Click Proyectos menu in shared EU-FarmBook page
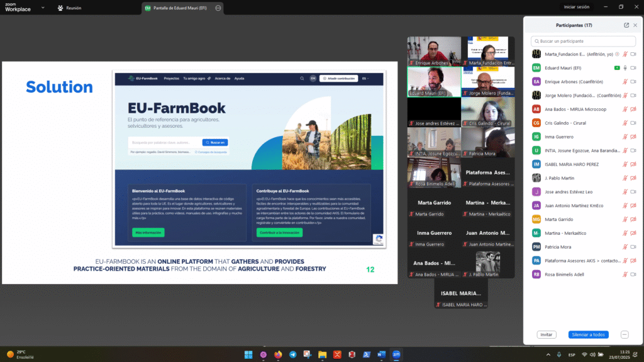 (171, 78)
